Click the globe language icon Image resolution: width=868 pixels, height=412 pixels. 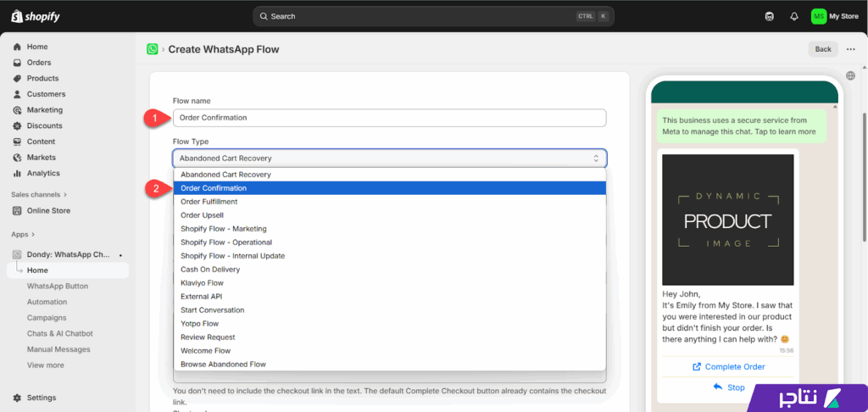(x=850, y=75)
